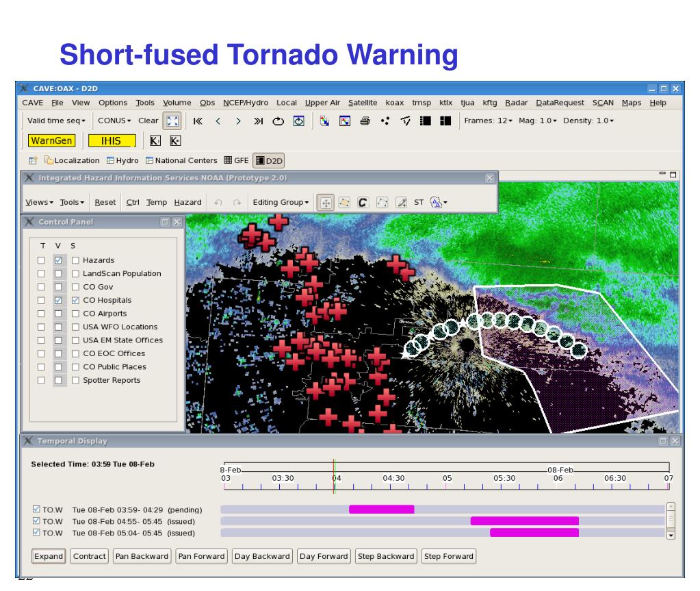Image resolution: width=700 pixels, height=591 pixels.
Task: Open the Frames count dropdown
Action: (491, 121)
